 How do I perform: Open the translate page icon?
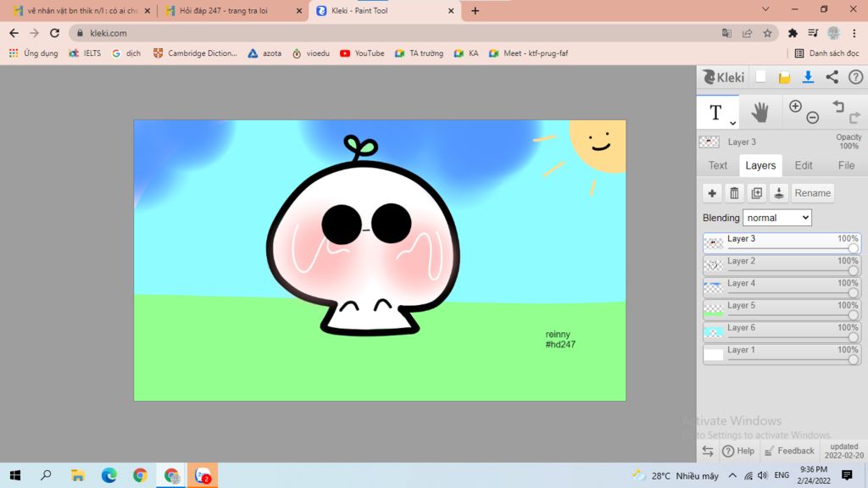click(x=726, y=33)
